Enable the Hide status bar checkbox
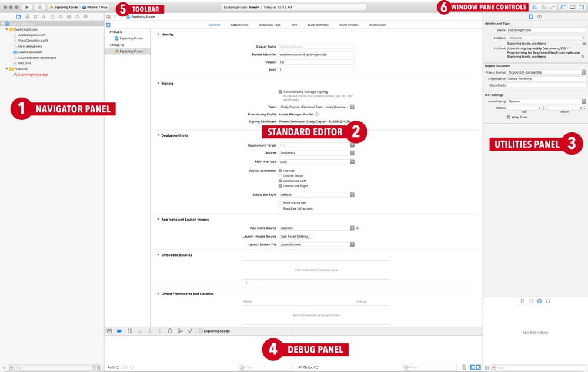Viewport: 588px width, 372px height. click(280, 202)
